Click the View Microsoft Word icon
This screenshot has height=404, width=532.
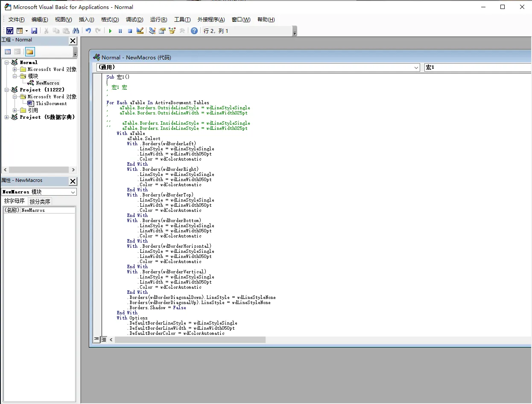tap(9, 31)
